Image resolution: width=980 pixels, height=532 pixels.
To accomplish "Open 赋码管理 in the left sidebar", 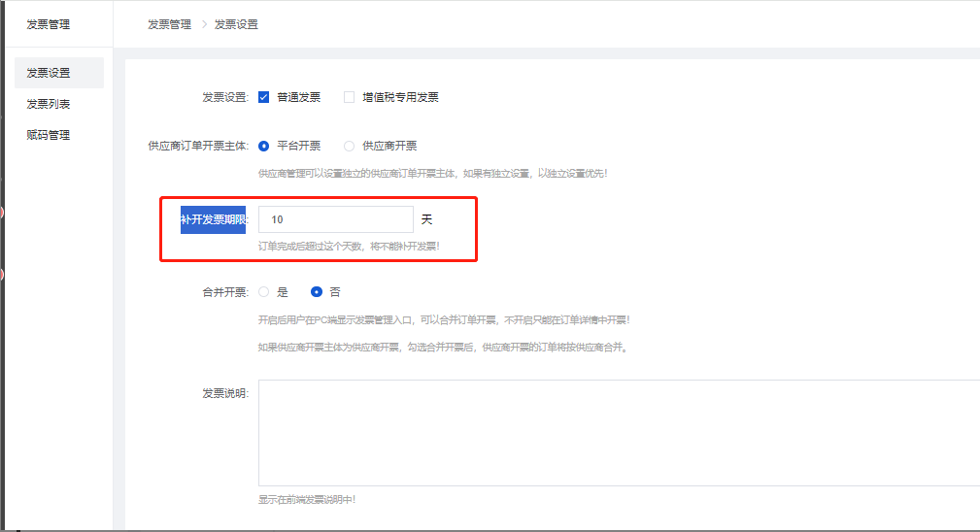I will click(x=49, y=135).
